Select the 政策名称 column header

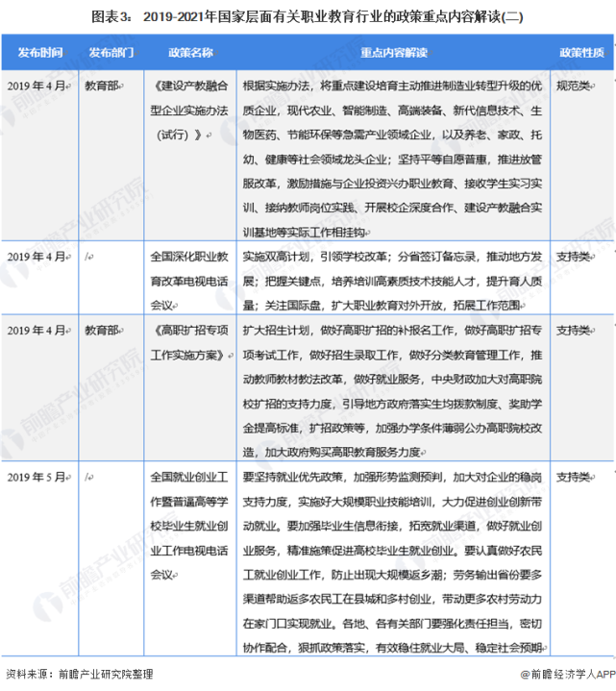190,53
